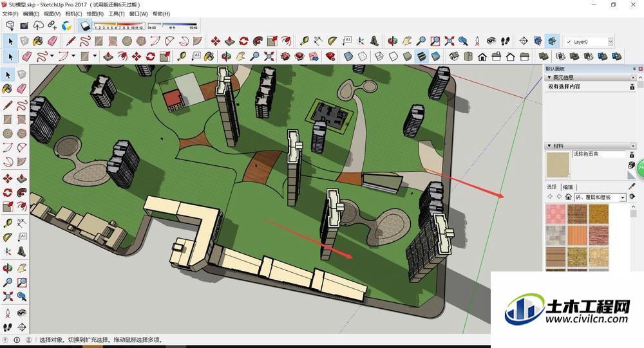The width and height of the screenshot is (644, 348).
Task: Enable Shaded face style
Action: pos(408,56)
